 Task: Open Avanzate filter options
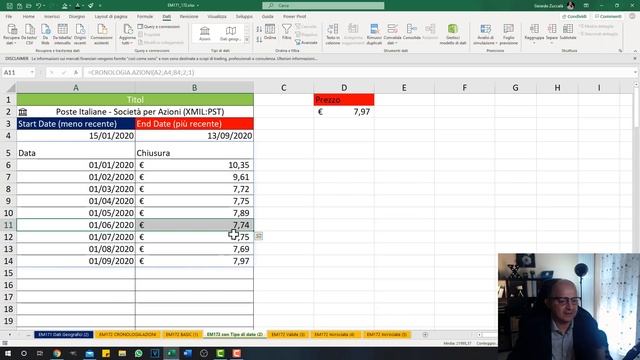(x=306, y=42)
